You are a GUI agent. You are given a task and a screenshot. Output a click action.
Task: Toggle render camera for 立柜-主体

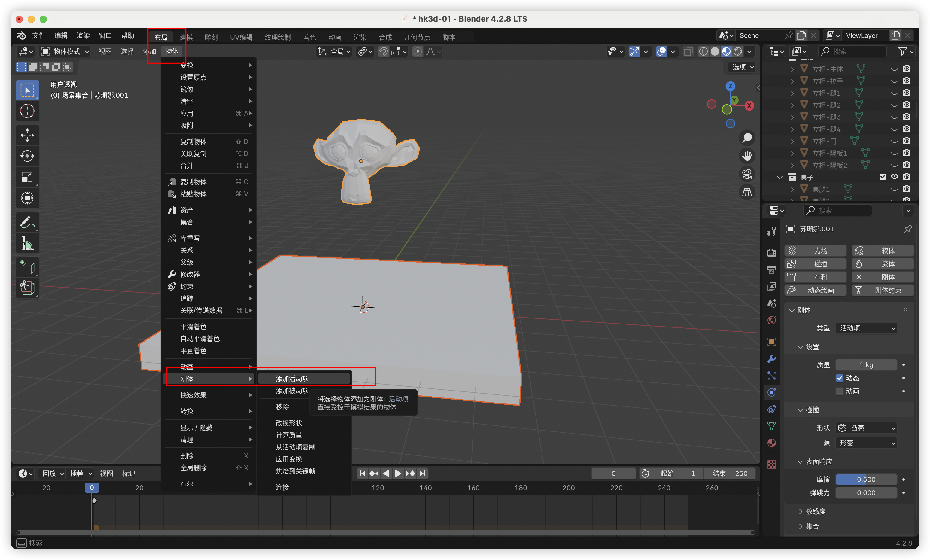[x=907, y=69]
